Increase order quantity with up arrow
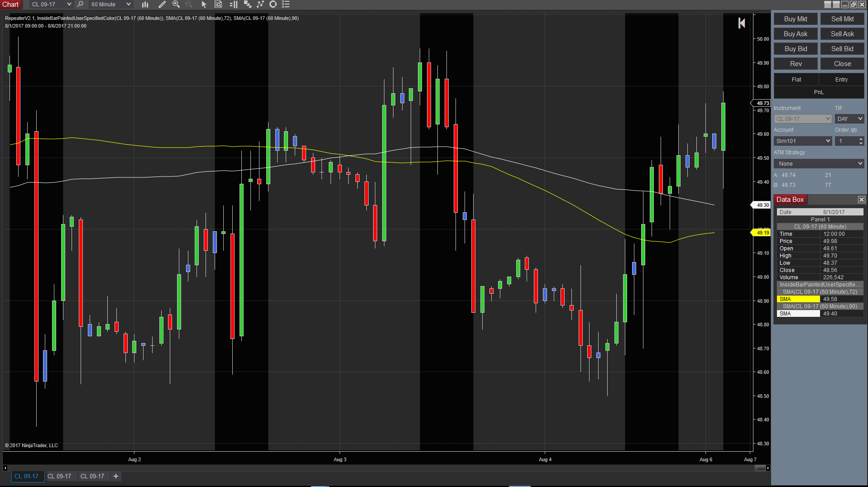 (x=861, y=139)
